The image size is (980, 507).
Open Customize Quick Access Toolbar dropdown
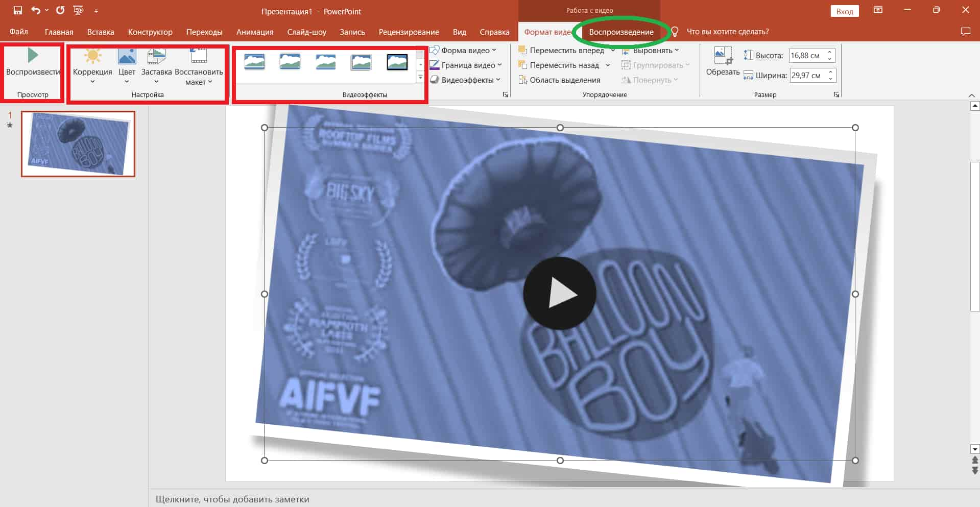point(96,11)
